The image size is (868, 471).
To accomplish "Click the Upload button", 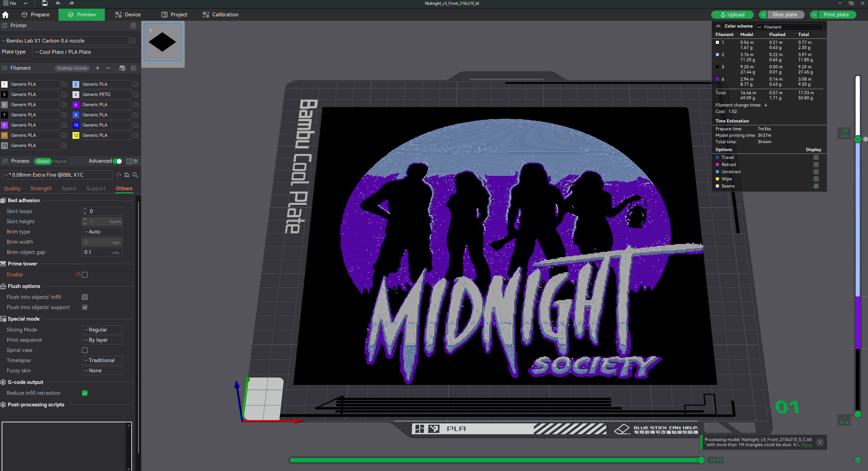I will (732, 15).
